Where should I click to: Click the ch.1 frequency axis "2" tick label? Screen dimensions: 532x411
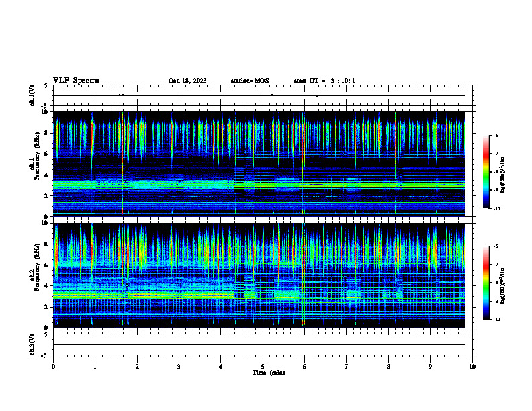(x=46, y=195)
